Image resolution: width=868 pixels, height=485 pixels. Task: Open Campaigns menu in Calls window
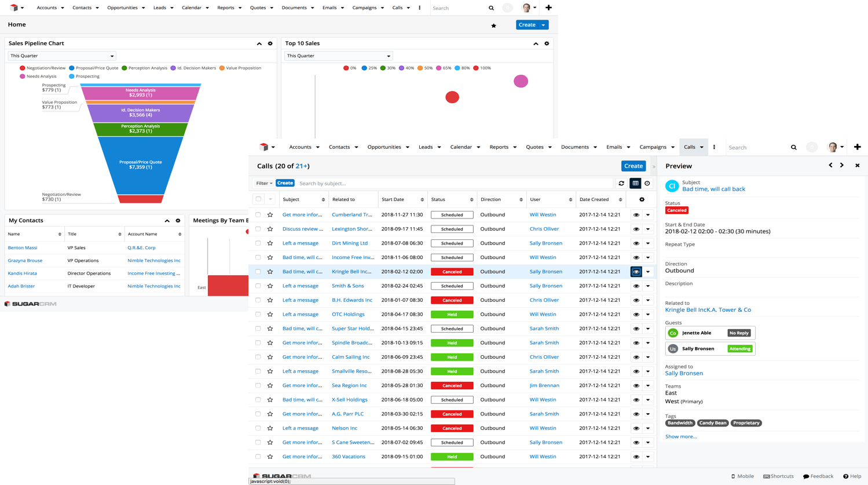tap(657, 147)
